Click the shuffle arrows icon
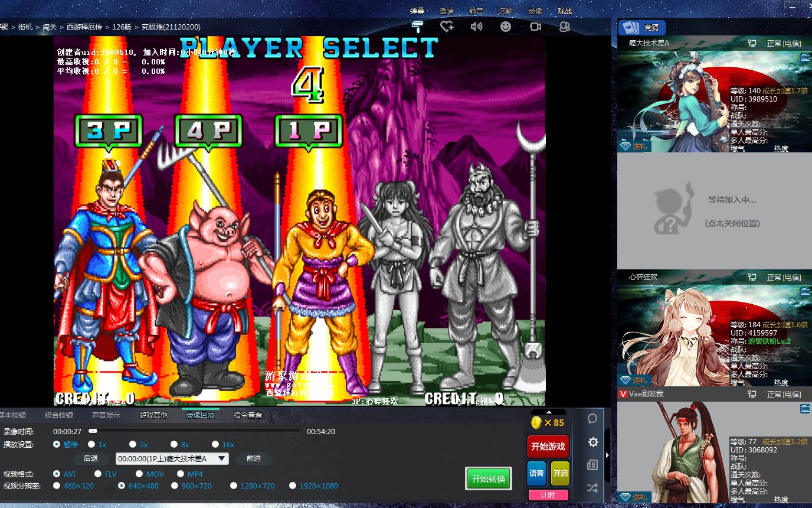812x508 pixels. (x=593, y=488)
